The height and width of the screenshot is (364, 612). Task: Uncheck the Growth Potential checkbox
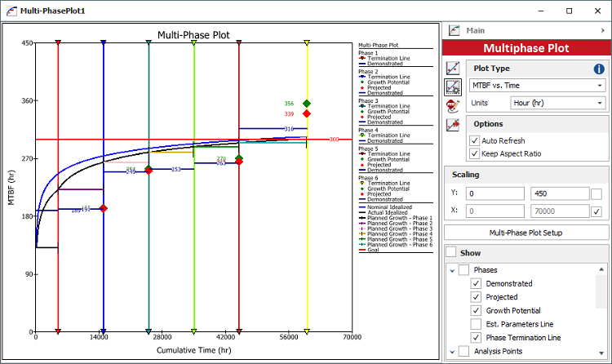[476, 310]
